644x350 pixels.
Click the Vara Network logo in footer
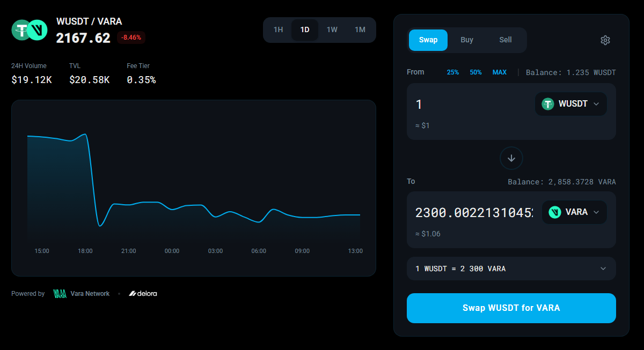coord(81,294)
